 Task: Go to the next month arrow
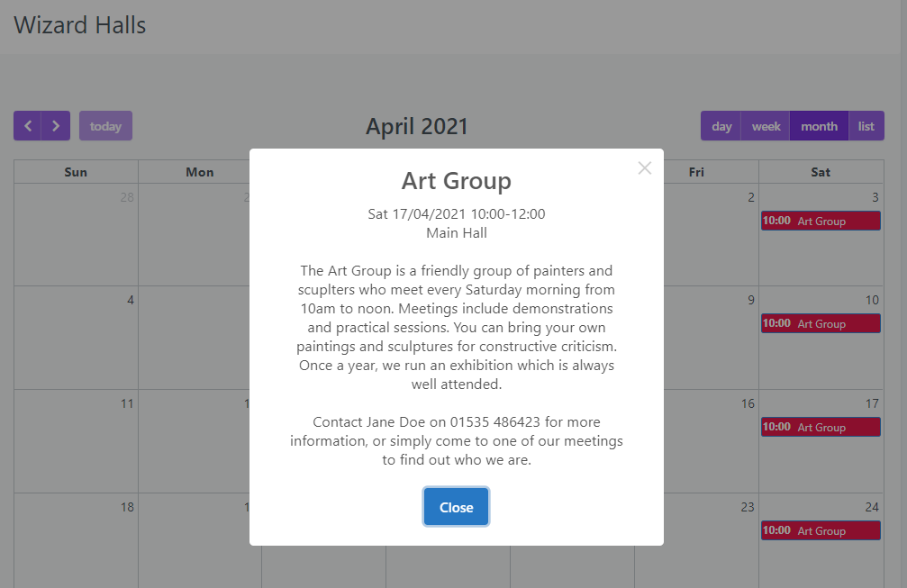coord(56,126)
